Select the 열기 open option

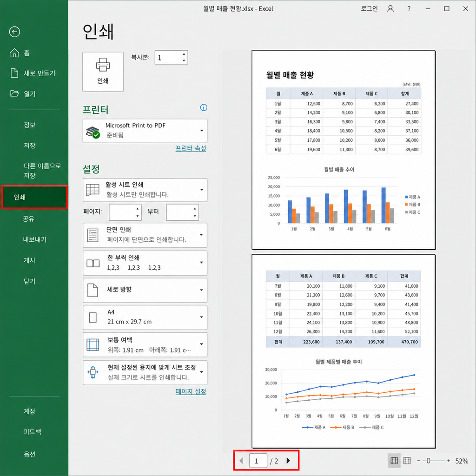pyautogui.click(x=23, y=93)
